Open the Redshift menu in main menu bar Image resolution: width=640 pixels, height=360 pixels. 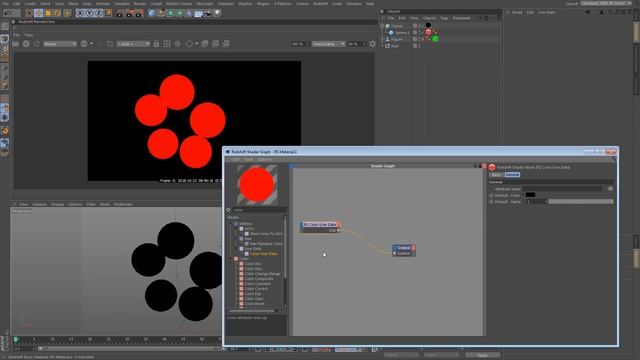click(x=320, y=3)
